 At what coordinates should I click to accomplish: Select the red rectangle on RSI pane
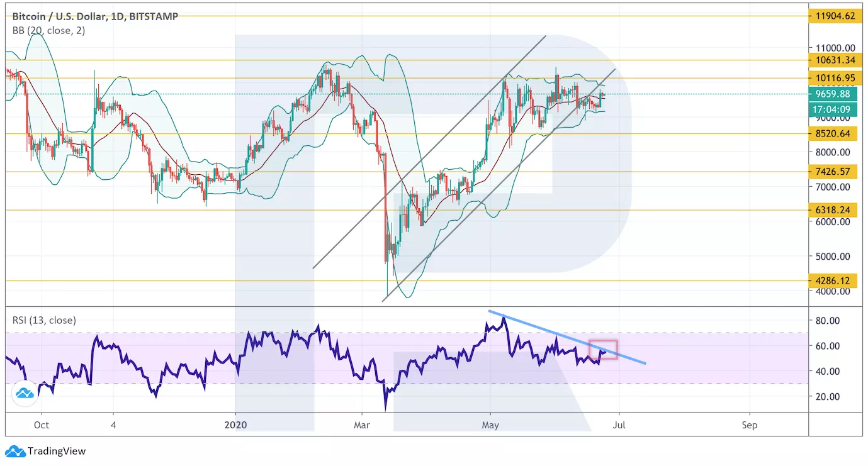[603, 349]
